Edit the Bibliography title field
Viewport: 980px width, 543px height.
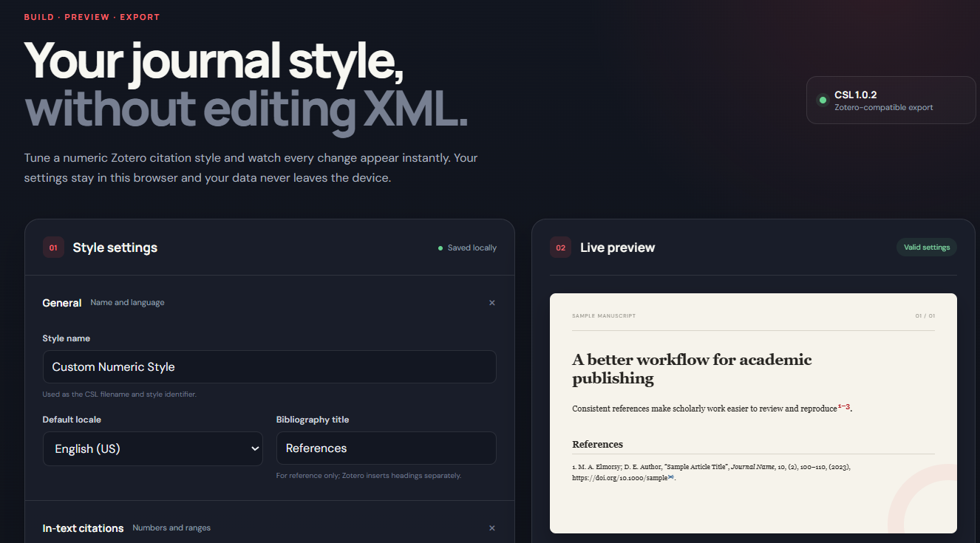tap(387, 448)
